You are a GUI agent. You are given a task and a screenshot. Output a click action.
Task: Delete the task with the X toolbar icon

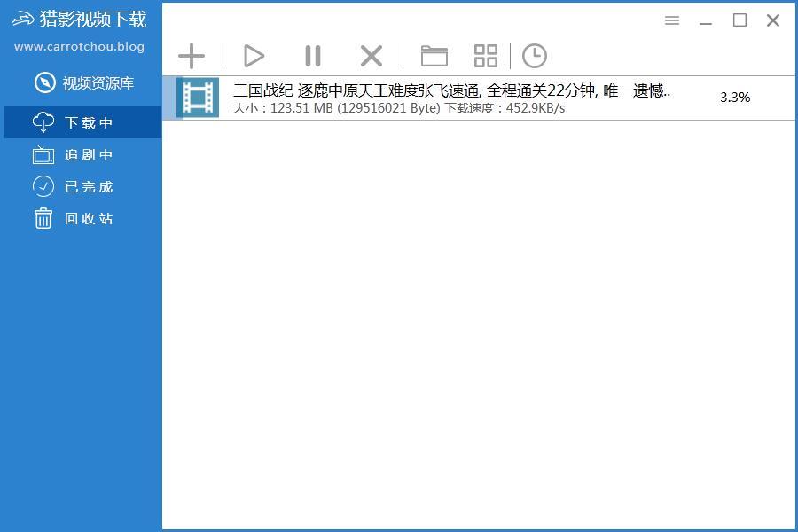pos(372,56)
